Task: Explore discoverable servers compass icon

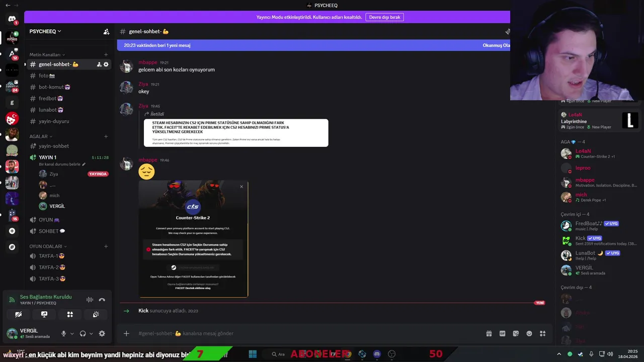Action: [x=12, y=247]
